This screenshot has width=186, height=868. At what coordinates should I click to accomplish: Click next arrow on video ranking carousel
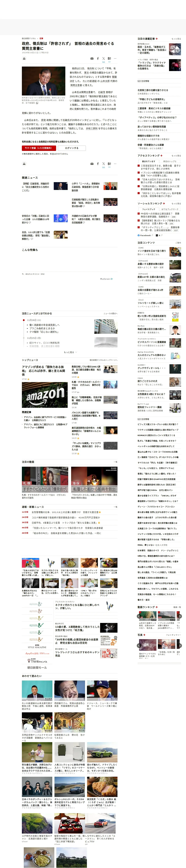[x=180, y=616]
